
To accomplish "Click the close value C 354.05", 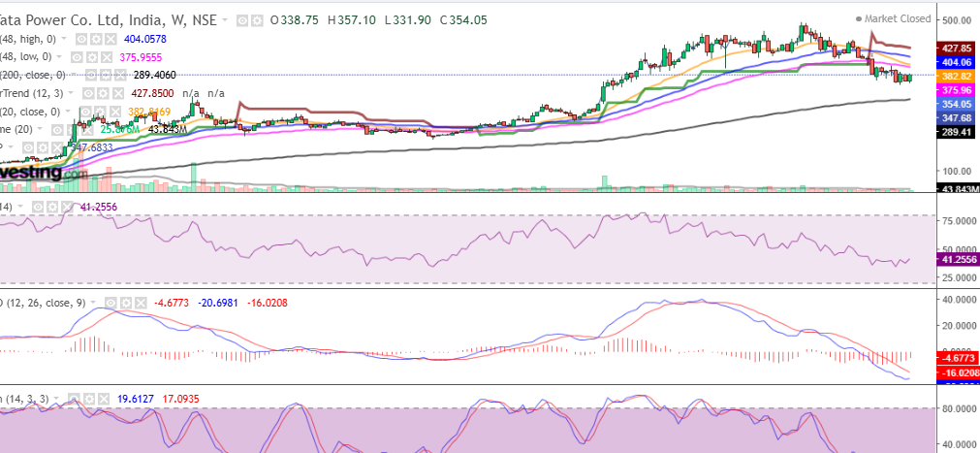I will pos(463,20).
